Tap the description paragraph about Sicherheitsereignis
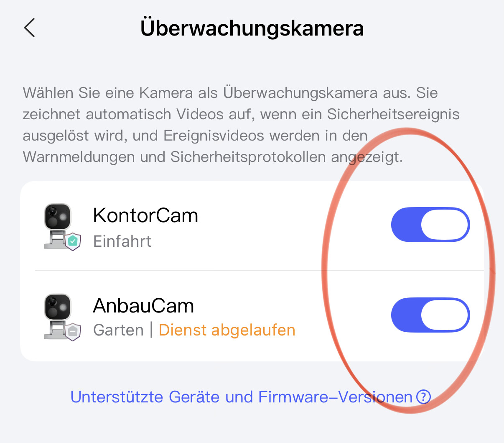504x443 pixels. 241,125
